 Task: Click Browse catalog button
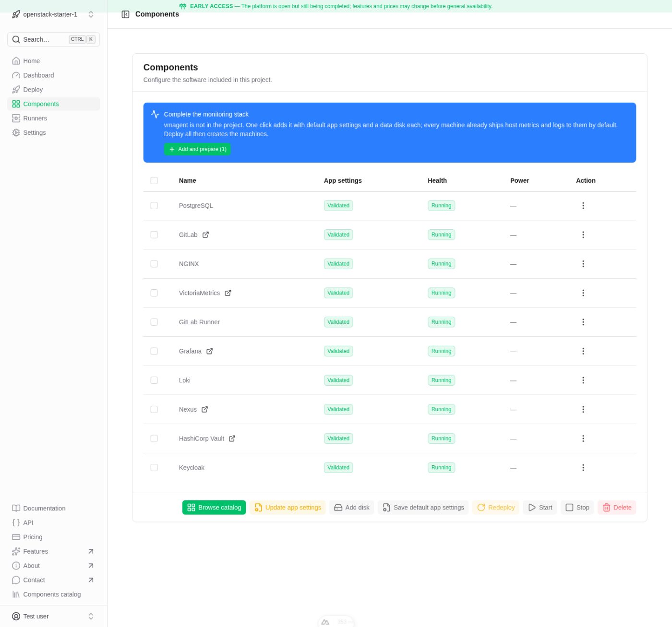[x=214, y=508]
